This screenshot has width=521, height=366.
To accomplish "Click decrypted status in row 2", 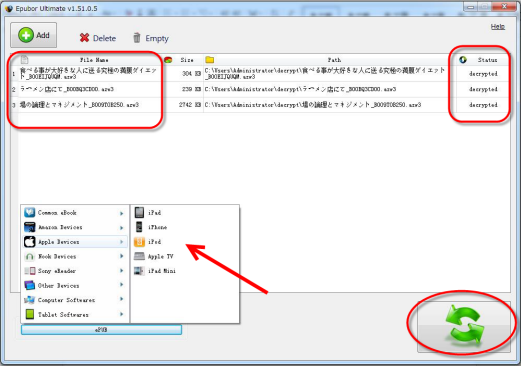I will (x=483, y=89).
